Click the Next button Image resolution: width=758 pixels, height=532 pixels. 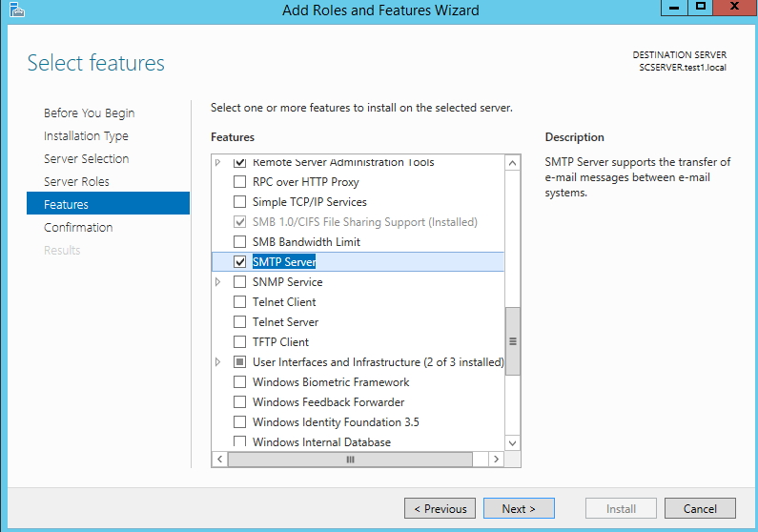click(x=519, y=508)
